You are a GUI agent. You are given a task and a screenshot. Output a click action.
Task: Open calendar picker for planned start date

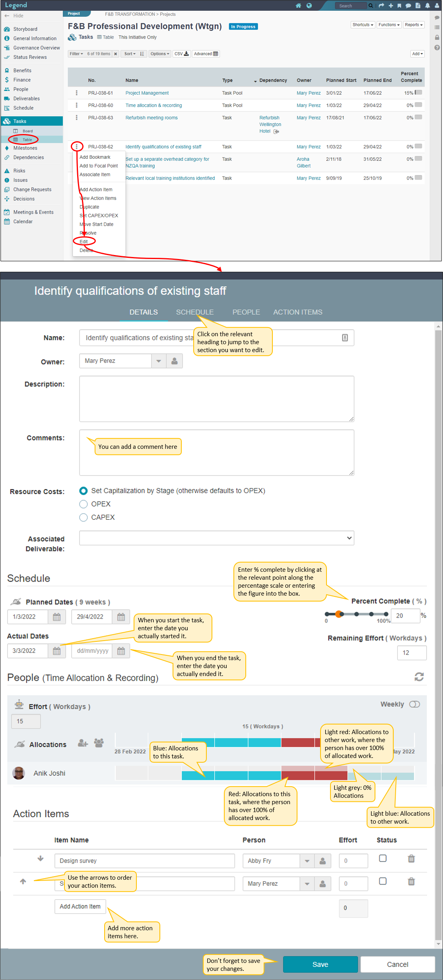(x=57, y=617)
